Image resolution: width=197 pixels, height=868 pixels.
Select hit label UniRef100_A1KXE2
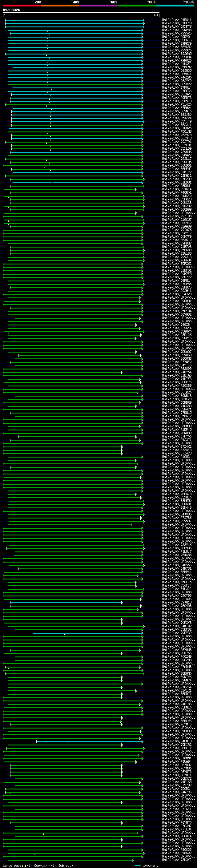pyautogui.click(x=177, y=64)
